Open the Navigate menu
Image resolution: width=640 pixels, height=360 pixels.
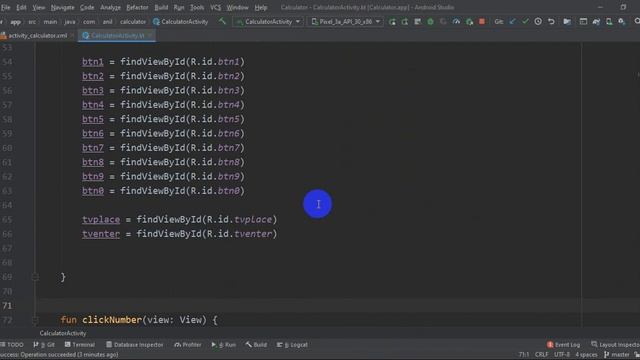click(62, 7)
